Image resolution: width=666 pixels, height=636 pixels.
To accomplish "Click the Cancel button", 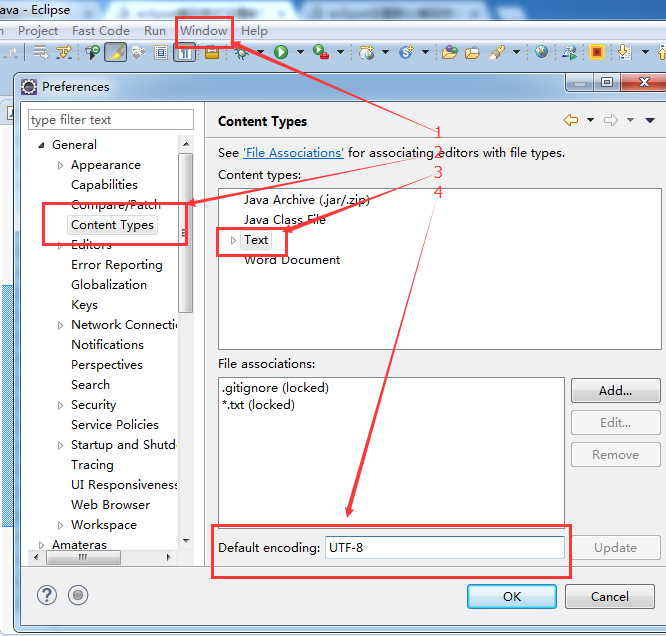I will pyautogui.click(x=610, y=596).
